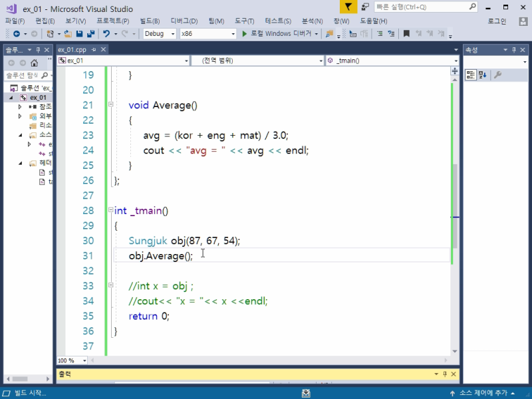Collapse the ex_01 project tree node
This screenshot has height=399, width=532.
(11, 98)
